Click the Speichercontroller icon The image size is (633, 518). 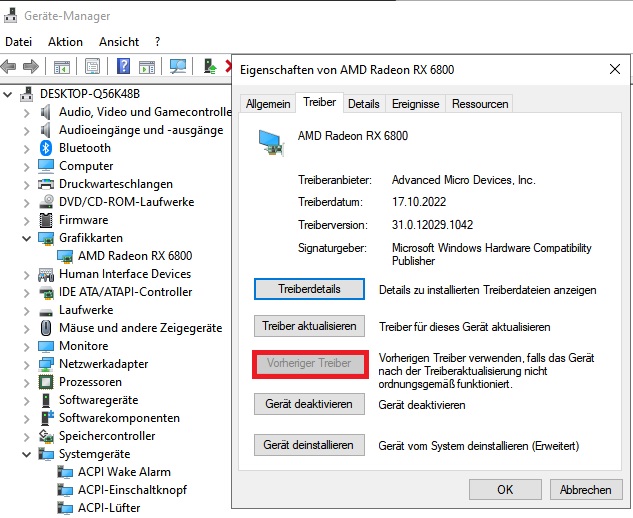click(46, 436)
